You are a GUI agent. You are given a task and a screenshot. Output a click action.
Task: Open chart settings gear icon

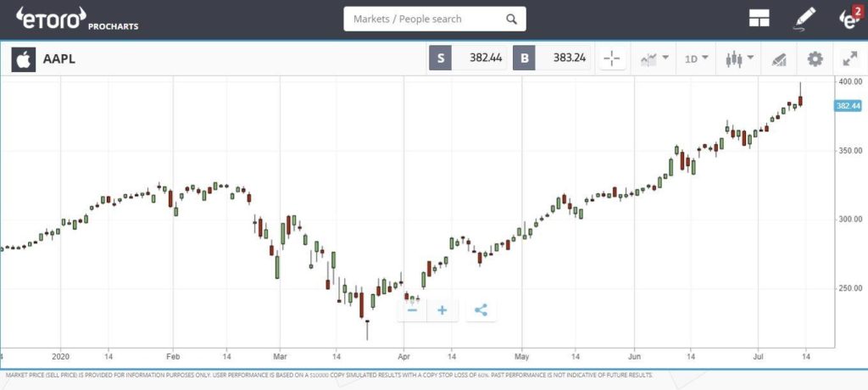(x=815, y=58)
